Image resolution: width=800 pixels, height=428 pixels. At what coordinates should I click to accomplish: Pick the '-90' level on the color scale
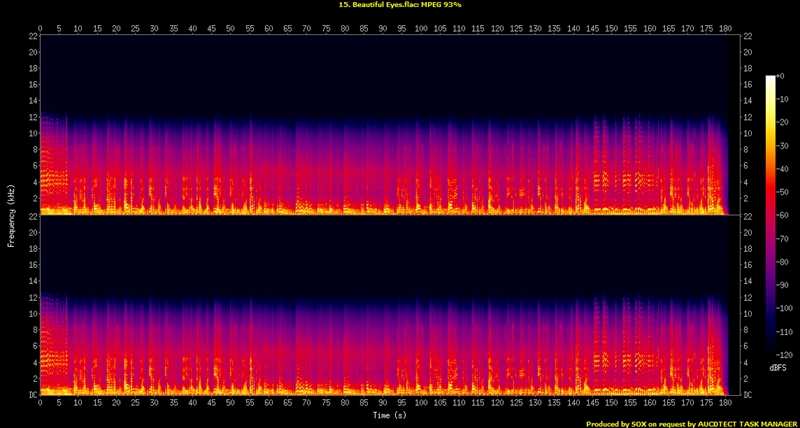784,286
